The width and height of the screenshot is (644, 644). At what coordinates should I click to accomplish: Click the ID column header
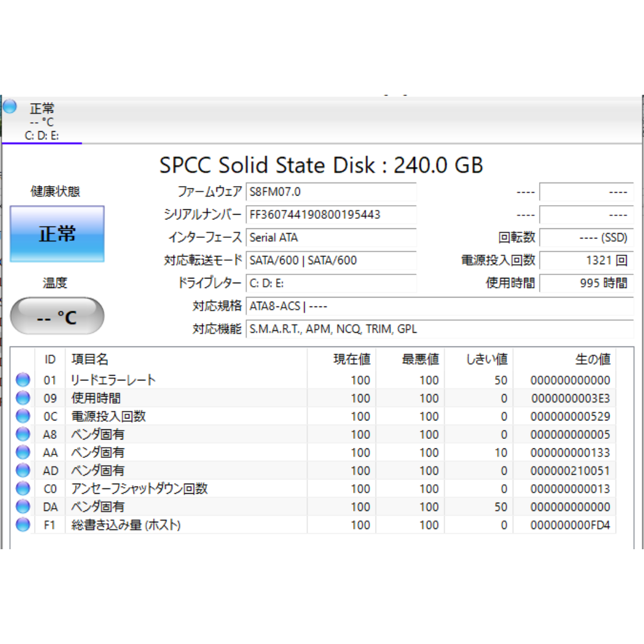pyautogui.click(x=50, y=360)
